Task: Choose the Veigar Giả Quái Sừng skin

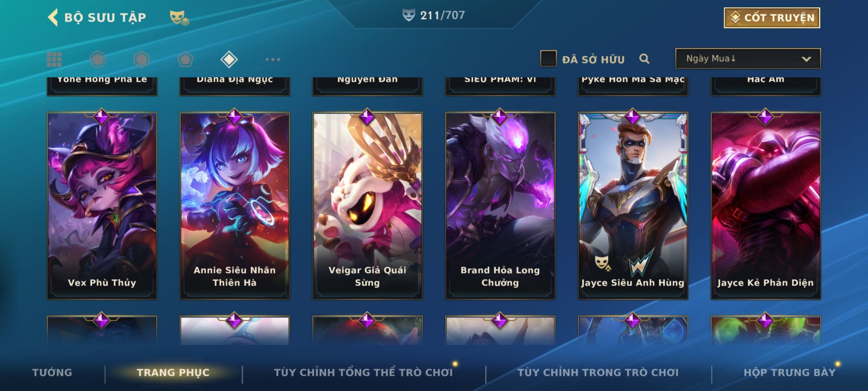Action: point(367,206)
